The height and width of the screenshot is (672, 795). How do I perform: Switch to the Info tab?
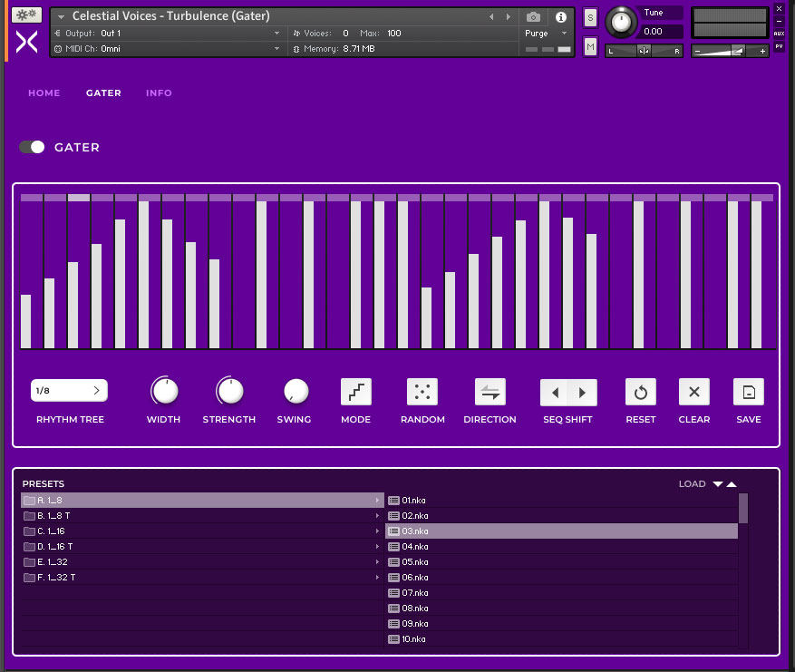(159, 93)
